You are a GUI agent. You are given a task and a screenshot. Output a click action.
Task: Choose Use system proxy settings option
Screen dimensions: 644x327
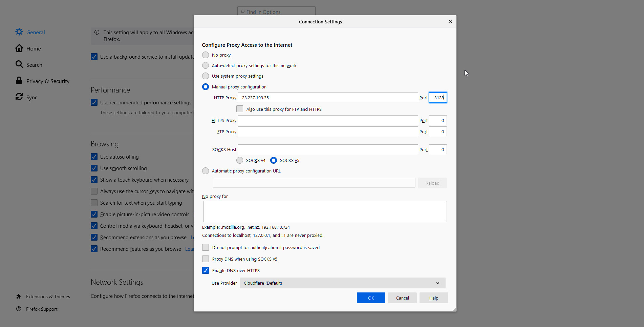coord(206,76)
